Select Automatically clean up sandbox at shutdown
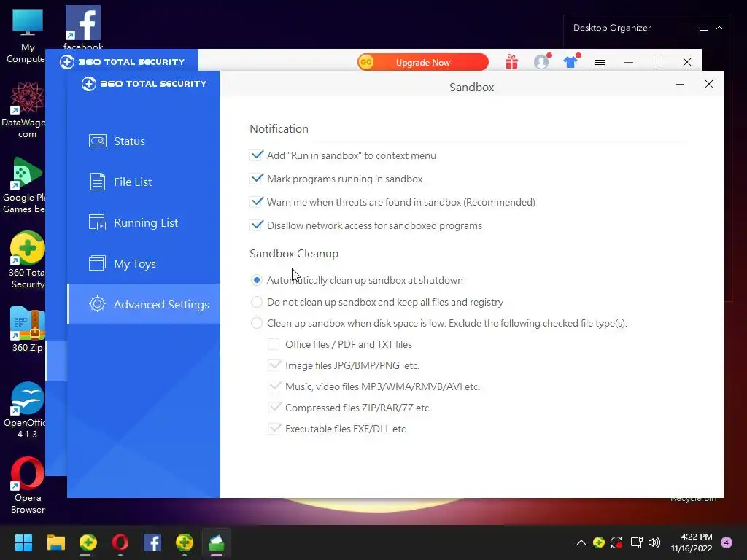The width and height of the screenshot is (747, 560). pyautogui.click(x=256, y=280)
